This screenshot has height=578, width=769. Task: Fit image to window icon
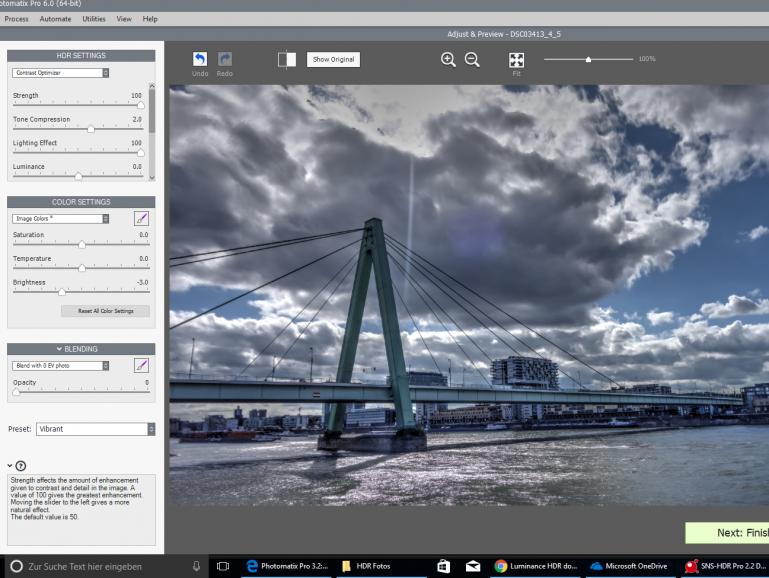(x=516, y=60)
